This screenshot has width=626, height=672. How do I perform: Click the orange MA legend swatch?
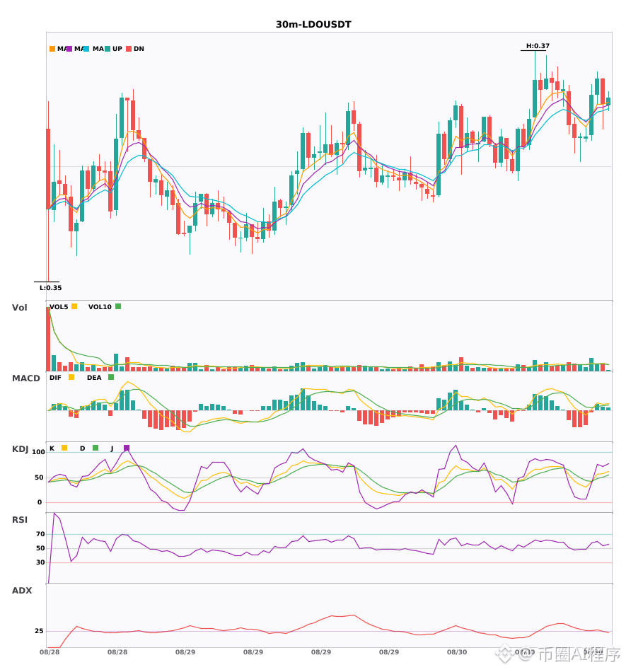pyautogui.click(x=52, y=49)
